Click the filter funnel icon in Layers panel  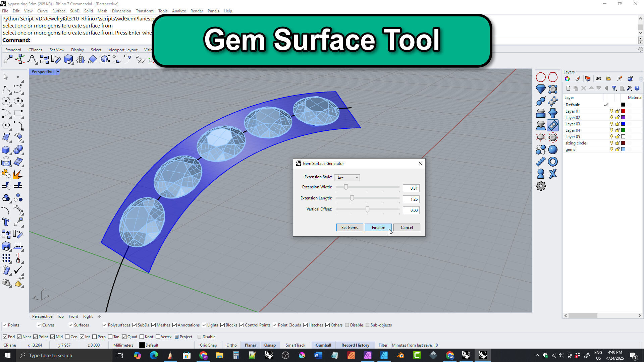click(x=614, y=88)
